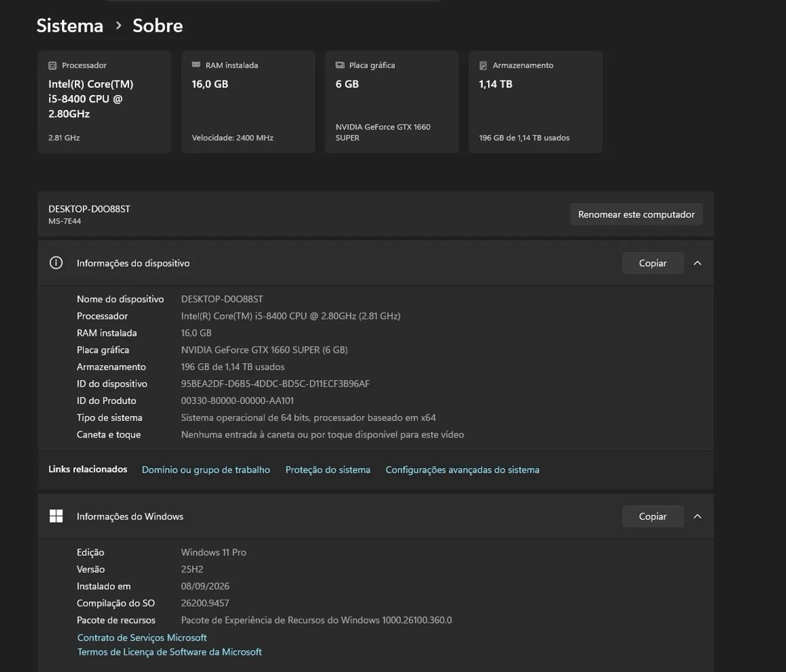
Task: Open Termos de Licença de Software da Microsoft
Action: [169, 652]
